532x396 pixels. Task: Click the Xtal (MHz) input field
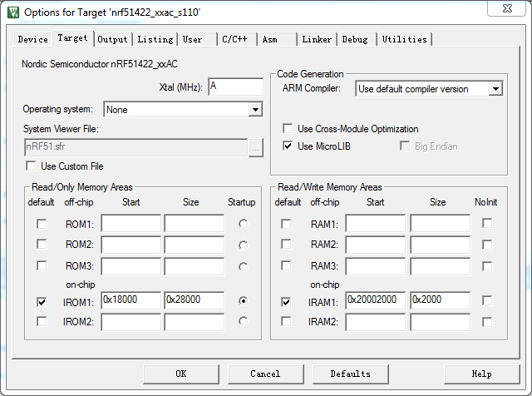pyautogui.click(x=235, y=87)
